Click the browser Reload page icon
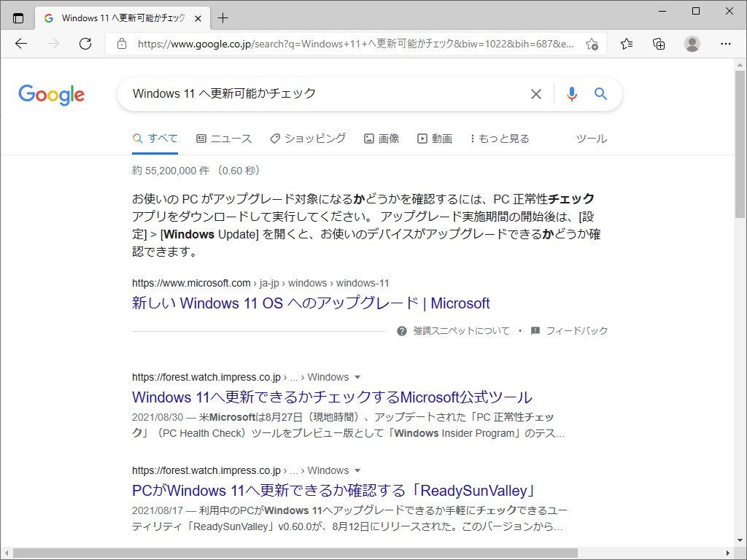 (x=85, y=44)
